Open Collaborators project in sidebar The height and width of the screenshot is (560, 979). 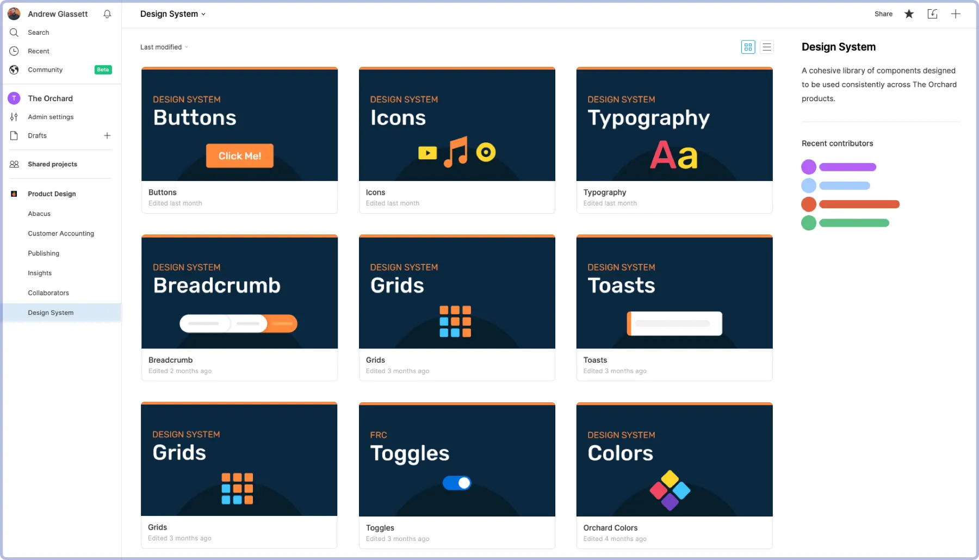(48, 293)
